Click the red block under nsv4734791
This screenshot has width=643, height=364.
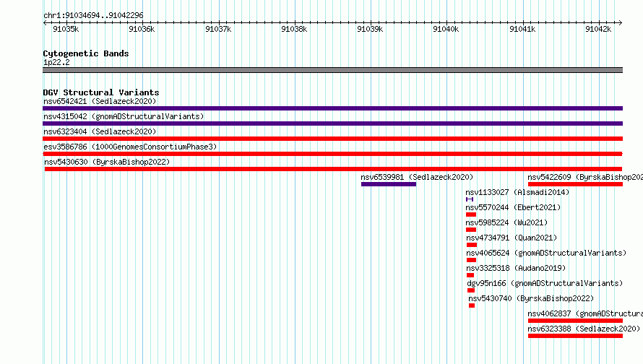[x=472, y=245]
